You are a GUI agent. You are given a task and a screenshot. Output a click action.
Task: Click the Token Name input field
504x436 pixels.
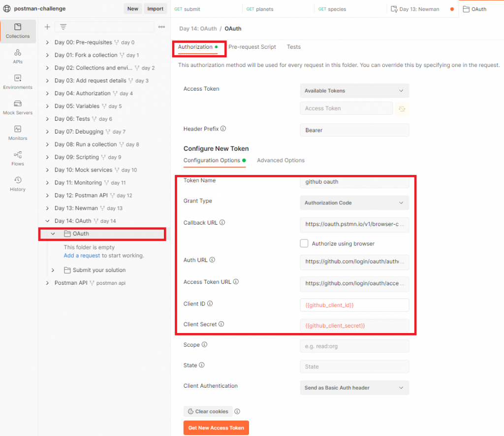click(x=354, y=182)
